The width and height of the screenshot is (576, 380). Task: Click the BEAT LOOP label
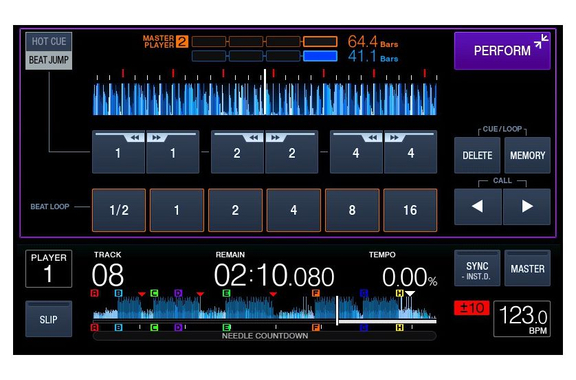[x=50, y=207]
